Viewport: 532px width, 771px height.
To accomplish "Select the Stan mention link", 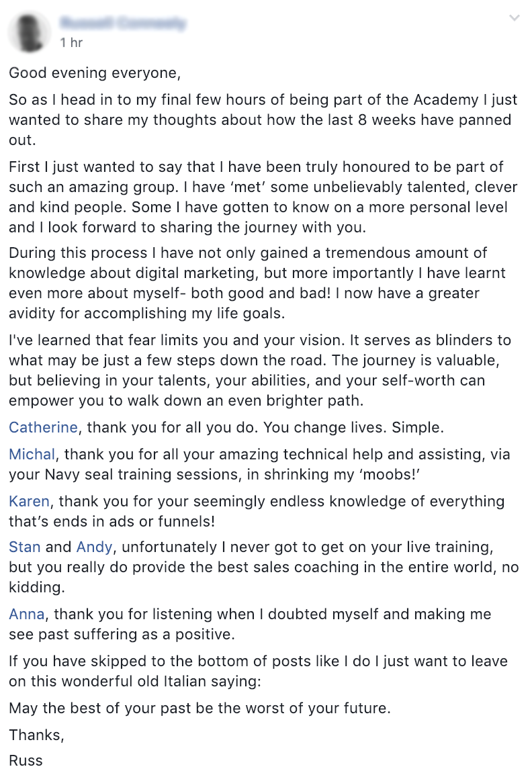I will click(x=25, y=547).
